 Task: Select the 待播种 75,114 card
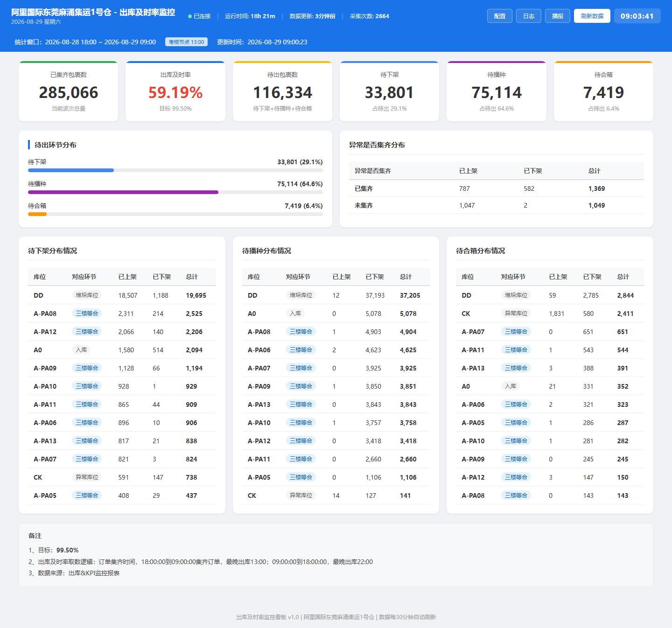(x=497, y=91)
